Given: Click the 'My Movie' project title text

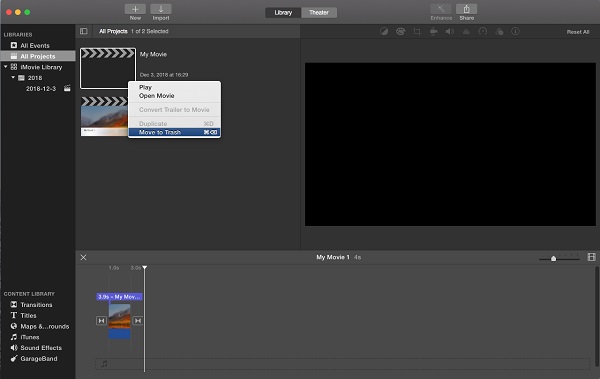Looking at the screenshot, I should tap(153, 54).
